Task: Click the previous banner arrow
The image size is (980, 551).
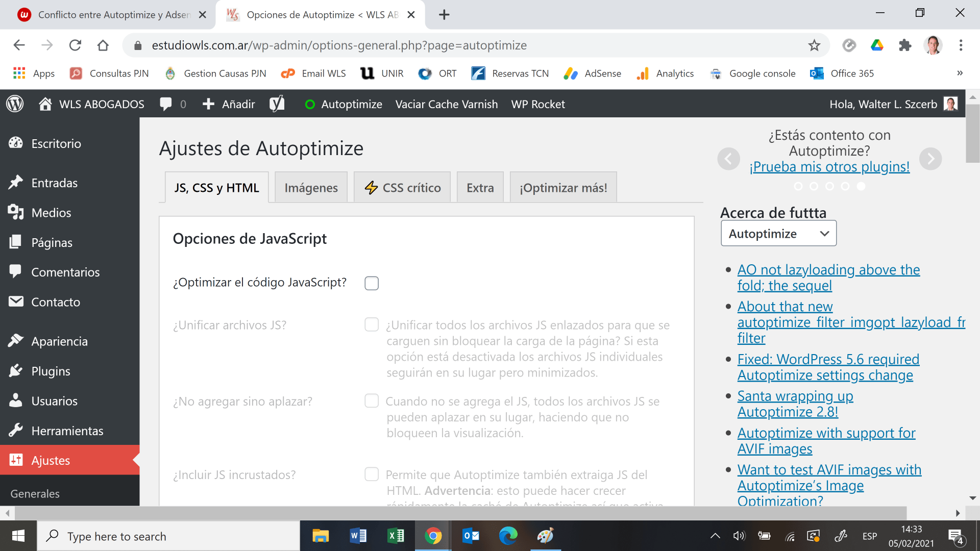Action: tap(728, 159)
